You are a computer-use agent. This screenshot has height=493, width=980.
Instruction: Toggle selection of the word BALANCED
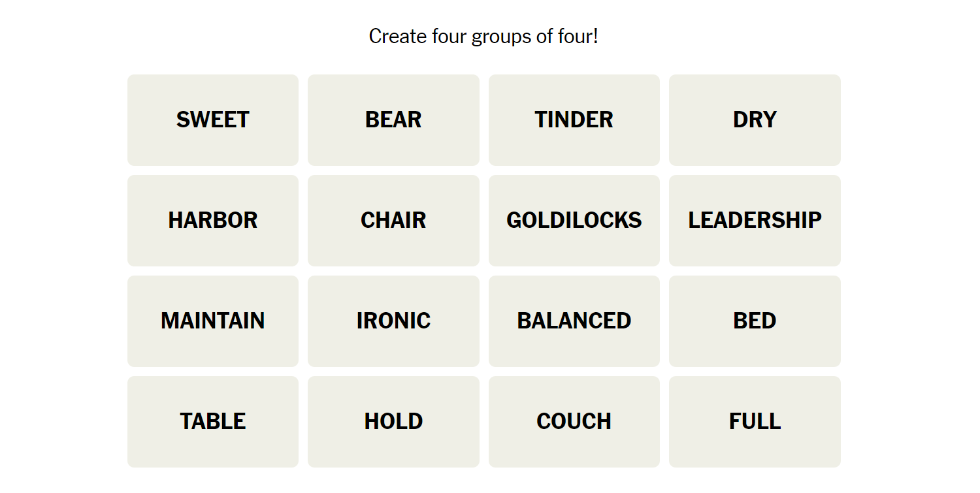coord(574,321)
